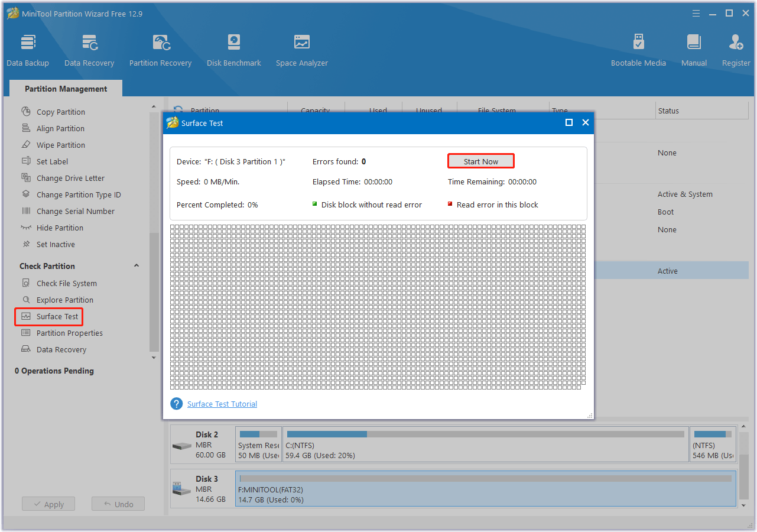The width and height of the screenshot is (757, 532).
Task: Select the F:MINITOOL(FAT32) partition bar
Action: click(485, 489)
